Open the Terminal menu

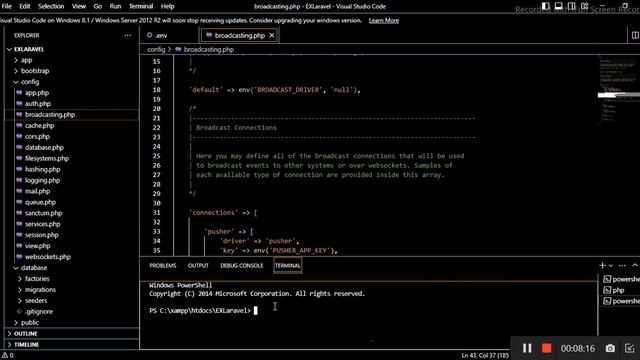(x=141, y=6)
